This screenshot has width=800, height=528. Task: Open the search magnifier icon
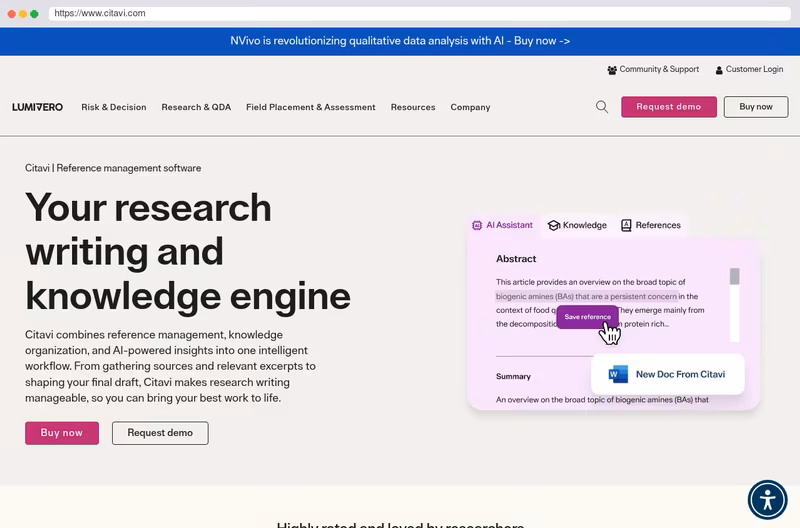(x=602, y=107)
